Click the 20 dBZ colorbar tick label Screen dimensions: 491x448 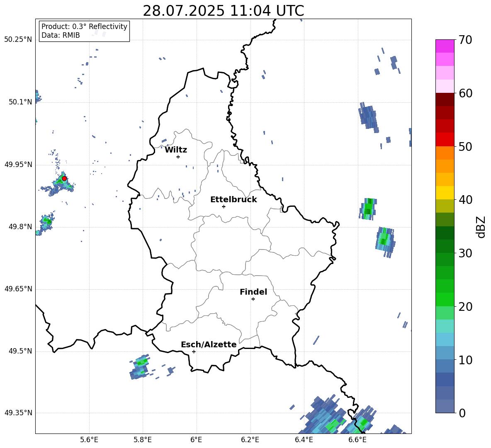click(465, 307)
